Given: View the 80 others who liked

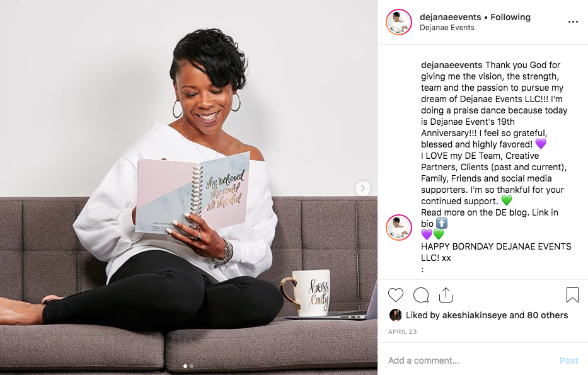Looking at the screenshot, I should 548,315.
